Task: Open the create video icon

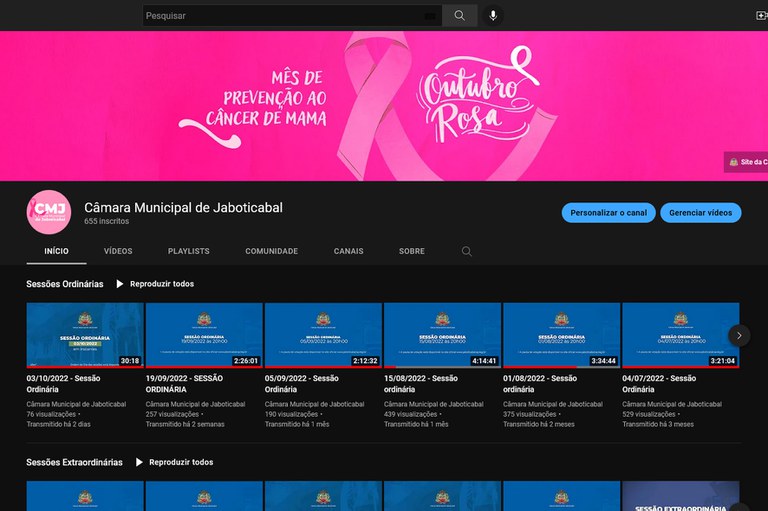Action: click(x=762, y=16)
